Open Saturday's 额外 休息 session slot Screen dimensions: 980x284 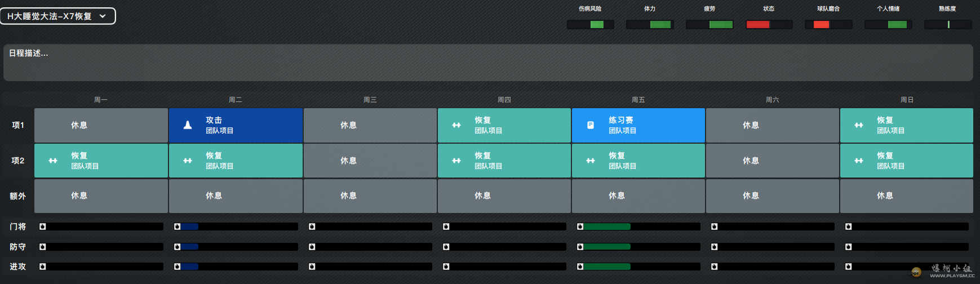(x=772, y=196)
